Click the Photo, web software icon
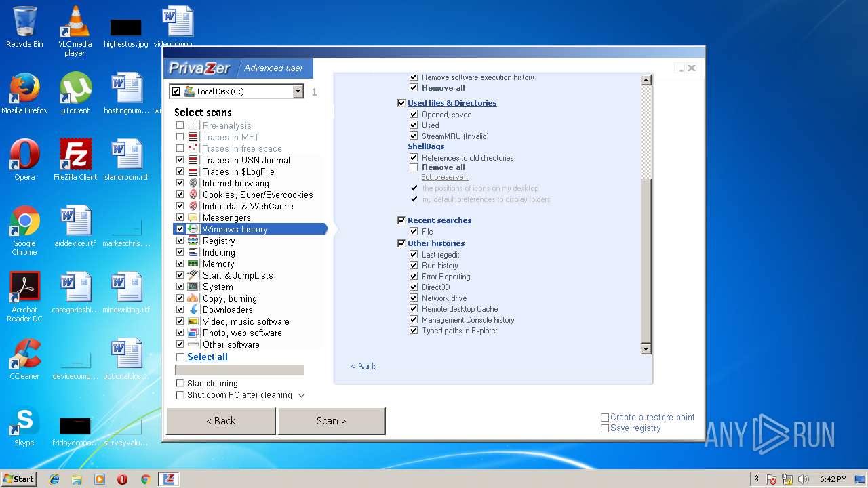The height and width of the screenshot is (488, 868). pos(193,333)
